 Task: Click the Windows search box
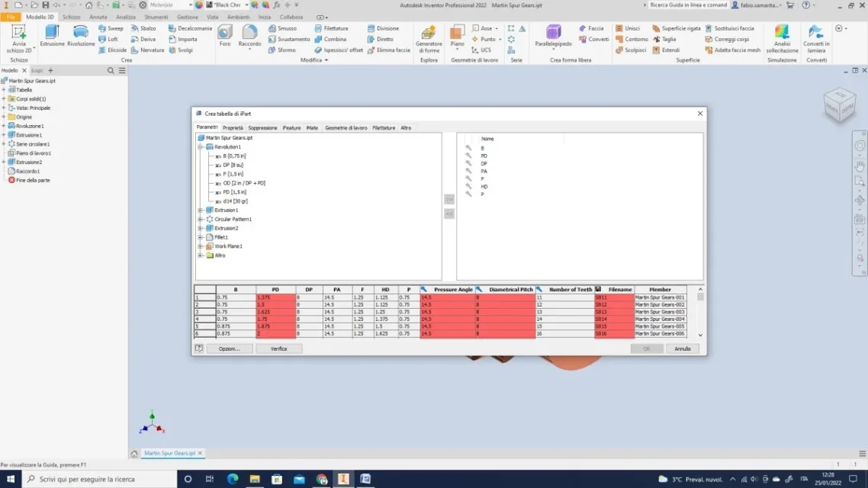[x=100, y=479]
